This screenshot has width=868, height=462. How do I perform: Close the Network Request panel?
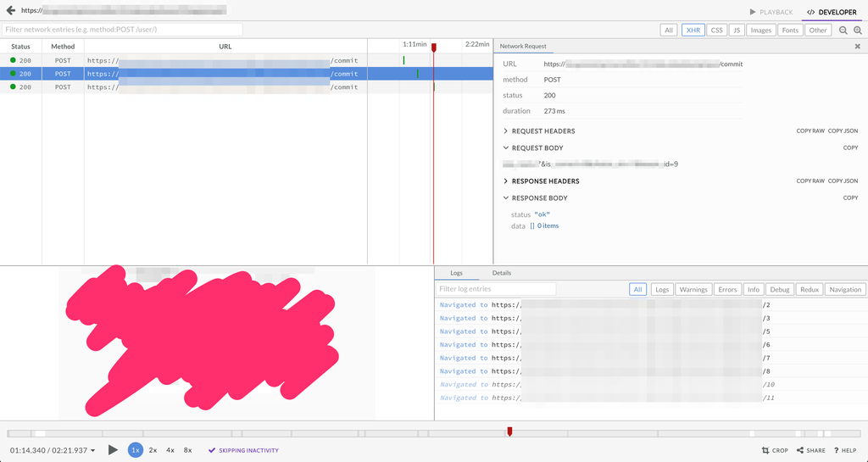coord(858,47)
